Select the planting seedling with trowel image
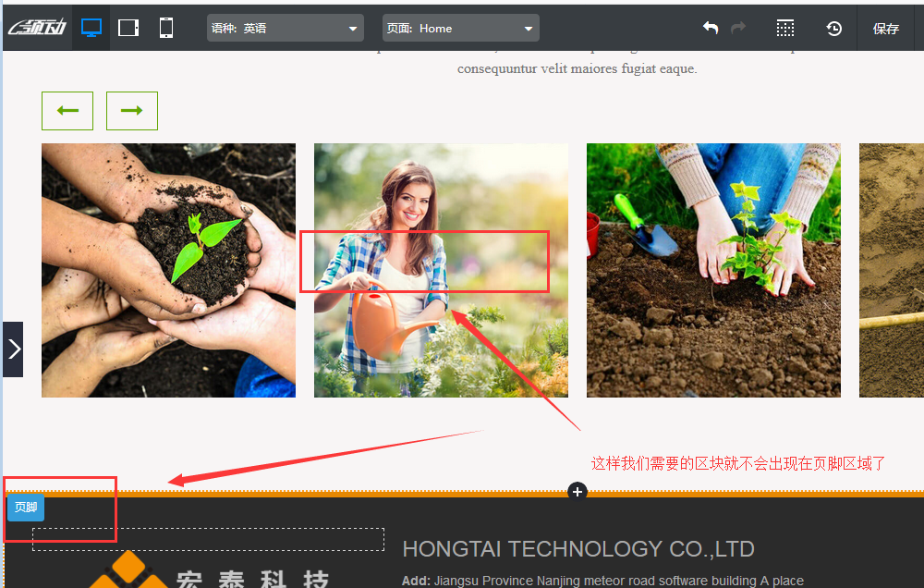924x588 pixels. coord(713,270)
